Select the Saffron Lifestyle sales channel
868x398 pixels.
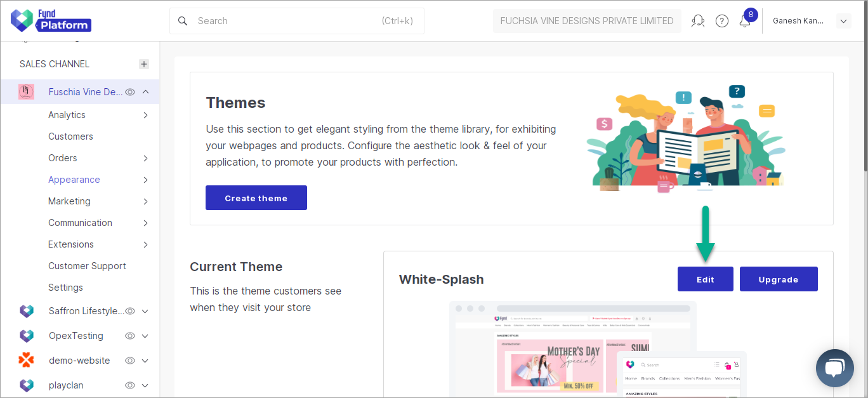86,311
